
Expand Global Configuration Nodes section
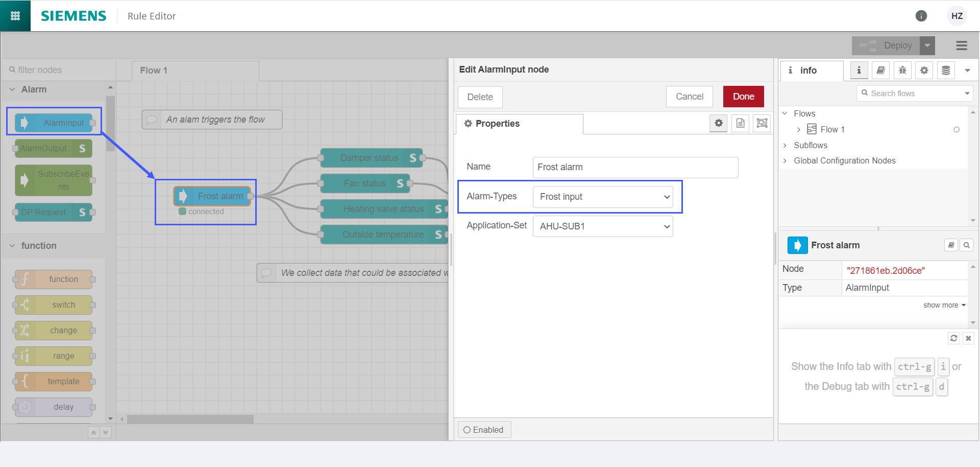785,160
